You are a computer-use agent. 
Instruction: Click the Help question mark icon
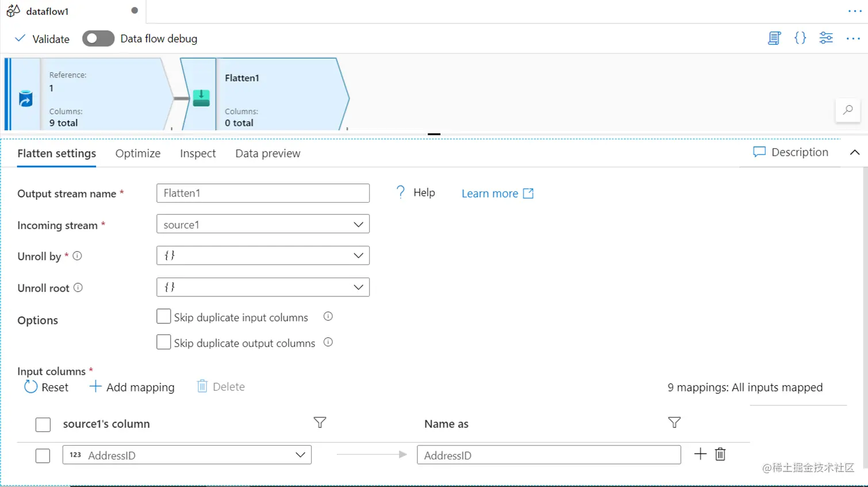click(x=401, y=192)
